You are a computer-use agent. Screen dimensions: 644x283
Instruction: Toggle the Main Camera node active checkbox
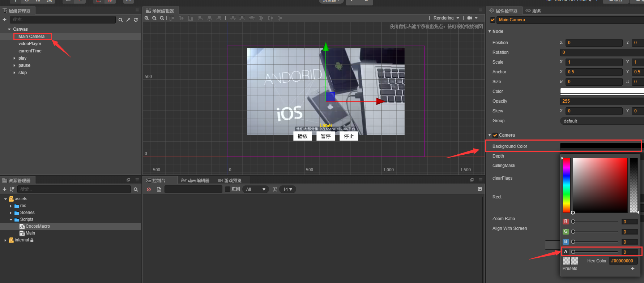tap(492, 20)
